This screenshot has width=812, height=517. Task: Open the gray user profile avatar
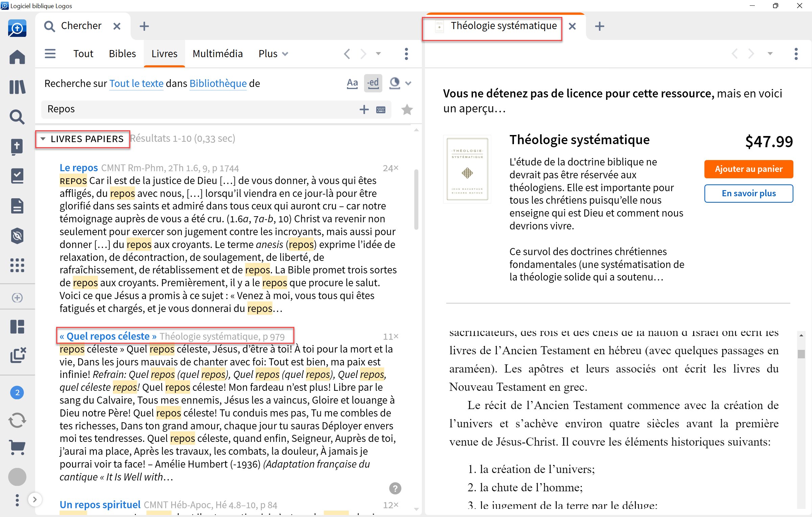[17, 477]
